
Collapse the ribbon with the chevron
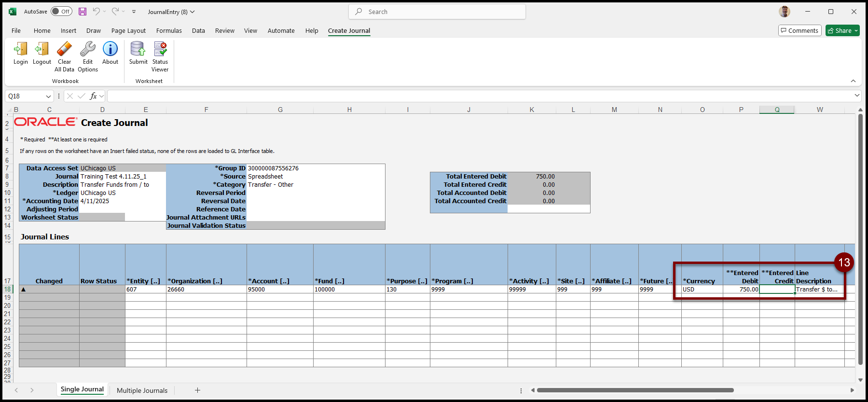(x=853, y=81)
